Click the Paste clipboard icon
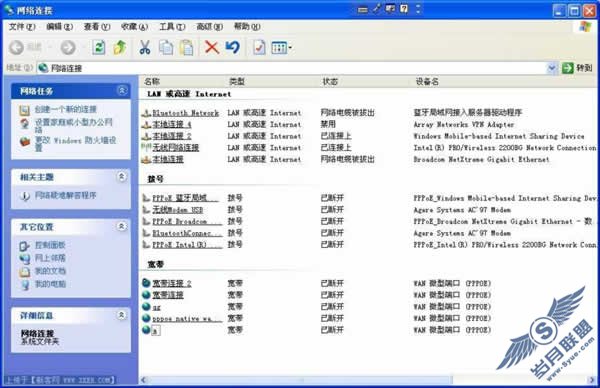Screen dimensions: 600x388 (x=187, y=47)
